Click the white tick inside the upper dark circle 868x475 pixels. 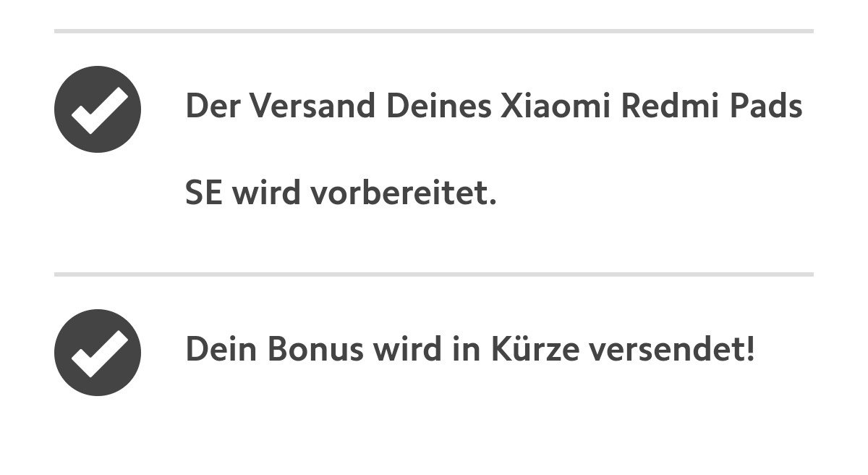tap(98, 110)
